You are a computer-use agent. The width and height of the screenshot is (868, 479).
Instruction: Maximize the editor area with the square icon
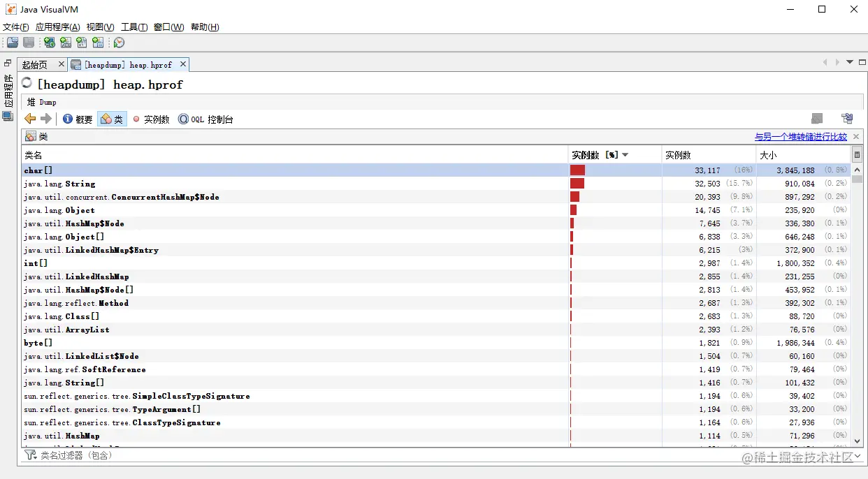(x=862, y=62)
